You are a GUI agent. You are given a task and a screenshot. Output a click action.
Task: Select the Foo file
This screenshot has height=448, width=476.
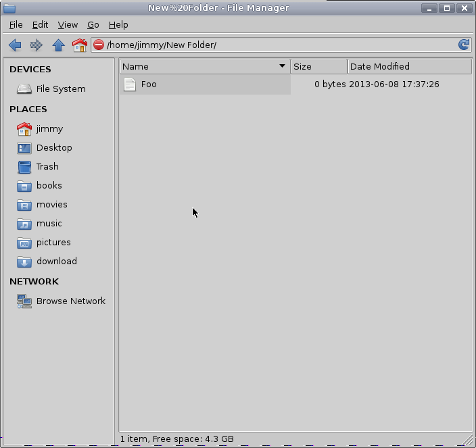148,84
